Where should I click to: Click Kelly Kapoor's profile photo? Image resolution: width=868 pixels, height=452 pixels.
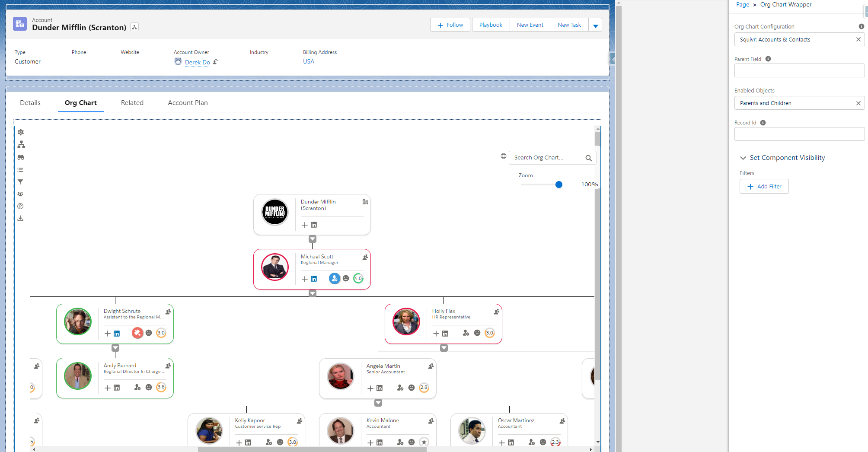(209, 431)
